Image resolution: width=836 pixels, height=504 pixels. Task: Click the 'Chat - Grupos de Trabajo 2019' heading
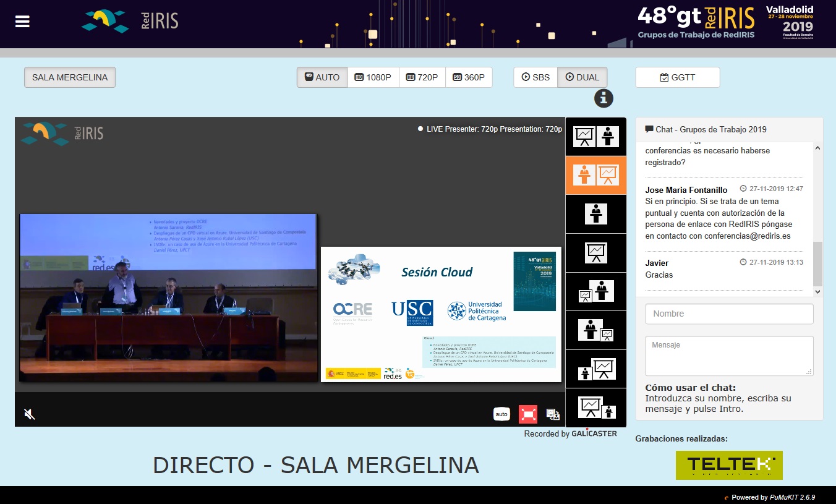pos(706,129)
